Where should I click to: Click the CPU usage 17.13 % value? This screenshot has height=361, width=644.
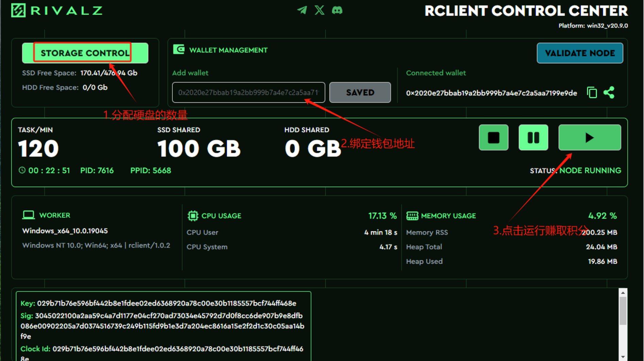[383, 216]
